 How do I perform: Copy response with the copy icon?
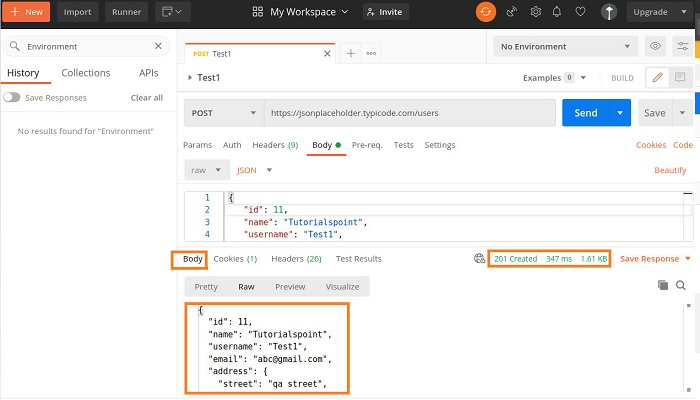pyautogui.click(x=662, y=286)
